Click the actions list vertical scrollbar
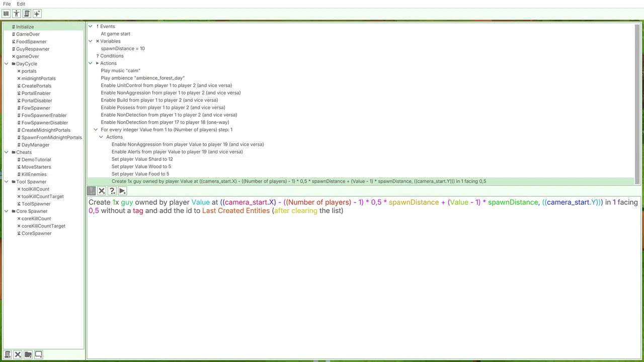 click(x=637, y=104)
